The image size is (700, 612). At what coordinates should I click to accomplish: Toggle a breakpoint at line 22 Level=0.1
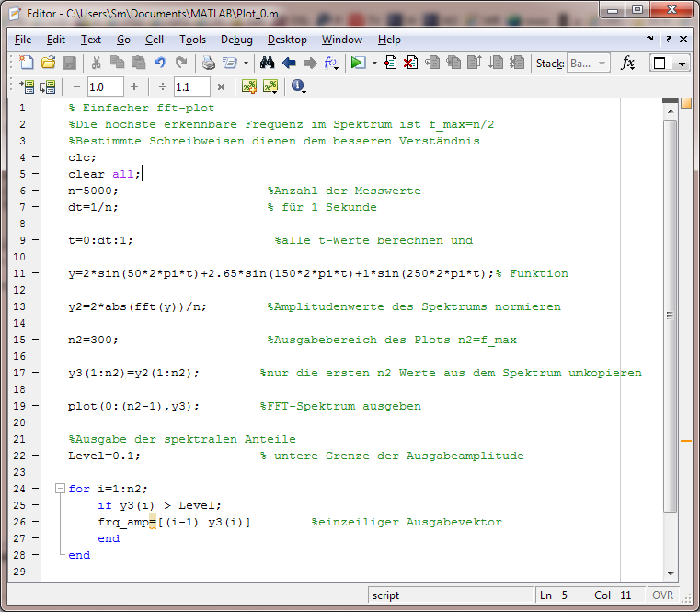point(35,456)
